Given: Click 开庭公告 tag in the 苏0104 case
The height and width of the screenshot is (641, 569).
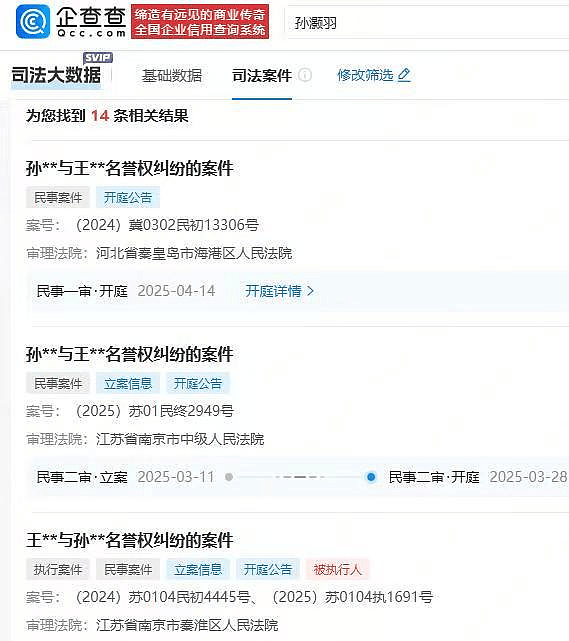Looking at the screenshot, I should coord(268,569).
